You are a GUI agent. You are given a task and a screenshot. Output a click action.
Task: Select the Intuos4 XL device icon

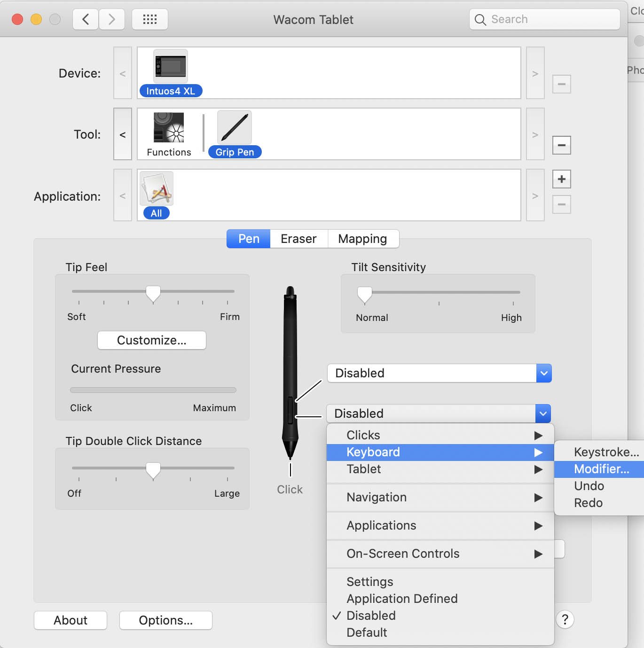[x=171, y=67]
